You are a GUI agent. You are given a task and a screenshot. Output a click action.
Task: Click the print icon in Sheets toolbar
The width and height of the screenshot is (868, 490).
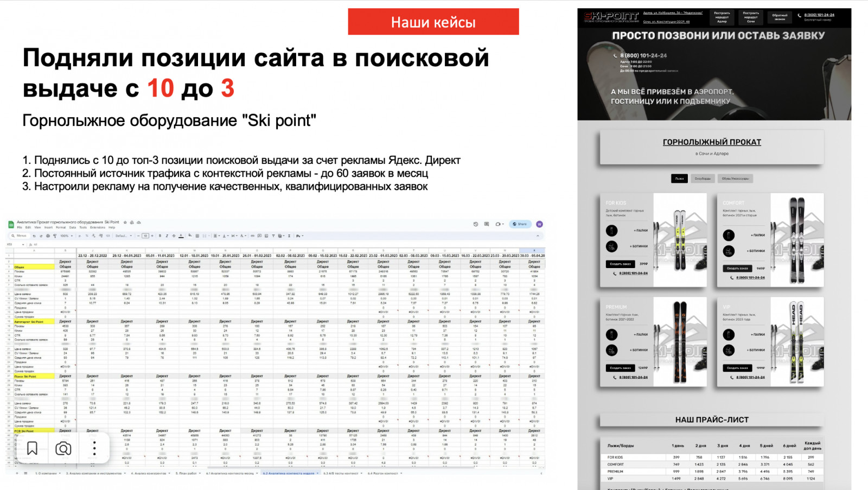tap(48, 236)
